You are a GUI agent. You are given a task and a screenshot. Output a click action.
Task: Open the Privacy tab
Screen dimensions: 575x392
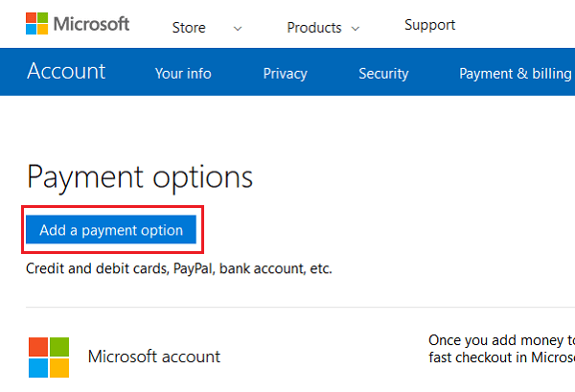pos(285,73)
